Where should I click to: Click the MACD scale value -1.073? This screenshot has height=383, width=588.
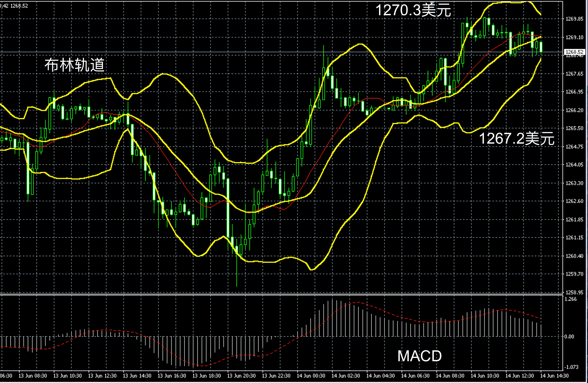571,367
